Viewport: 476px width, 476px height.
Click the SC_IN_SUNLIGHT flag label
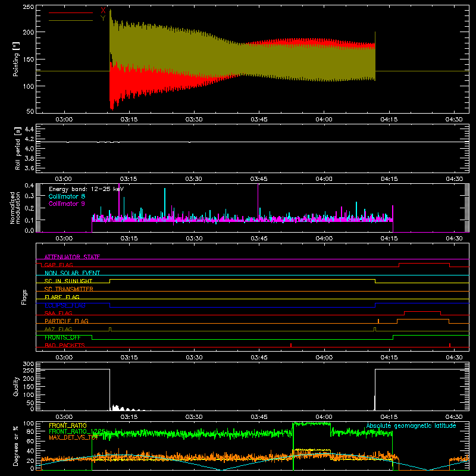point(68,281)
